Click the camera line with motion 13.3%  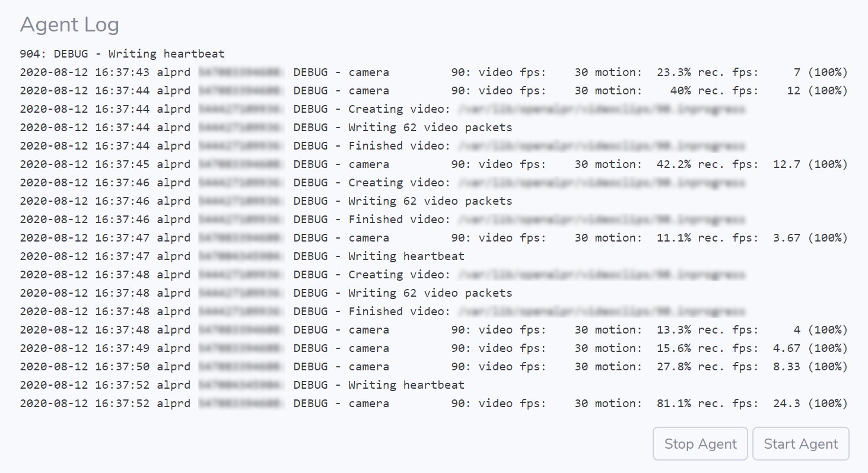[x=433, y=330]
